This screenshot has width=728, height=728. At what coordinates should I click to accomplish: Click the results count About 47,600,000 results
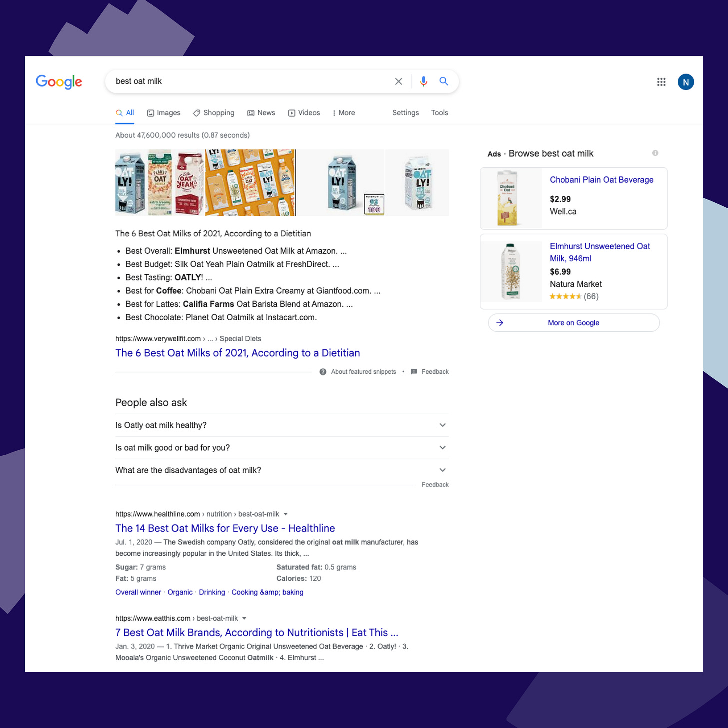click(x=182, y=135)
